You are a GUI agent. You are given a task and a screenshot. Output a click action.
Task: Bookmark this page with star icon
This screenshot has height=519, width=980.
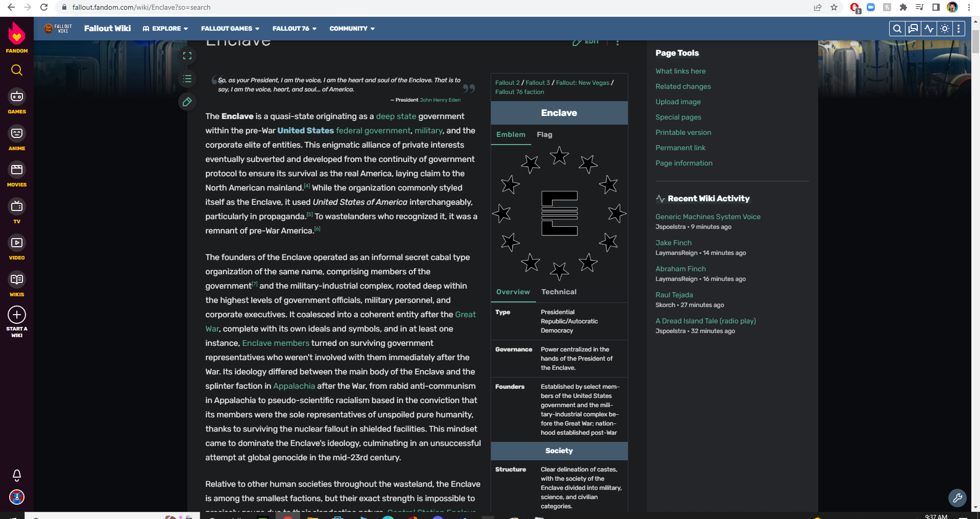pyautogui.click(x=834, y=7)
